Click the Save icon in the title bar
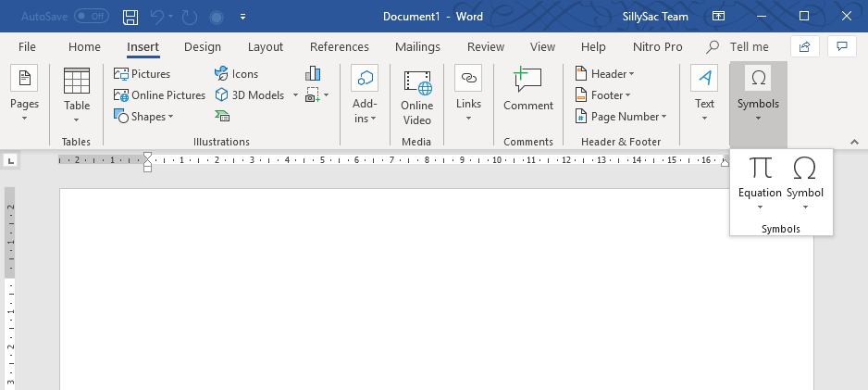868x390 pixels. (x=130, y=17)
